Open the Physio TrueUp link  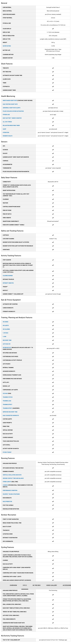point(7,452)
